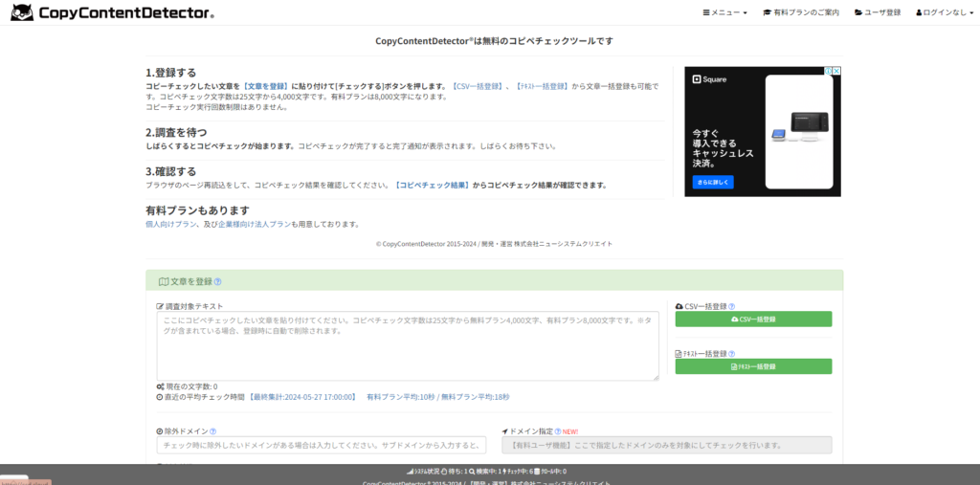The width and height of the screenshot is (980, 485).
Task: Click 有料プラン平均:10秒 / 無料プラン平均:18秒 text
Action: click(438, 397)
